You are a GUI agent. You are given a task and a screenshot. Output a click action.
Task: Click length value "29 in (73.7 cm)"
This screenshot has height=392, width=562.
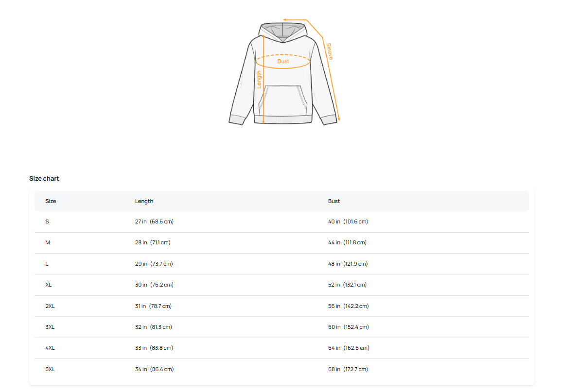tap(154, 264)
